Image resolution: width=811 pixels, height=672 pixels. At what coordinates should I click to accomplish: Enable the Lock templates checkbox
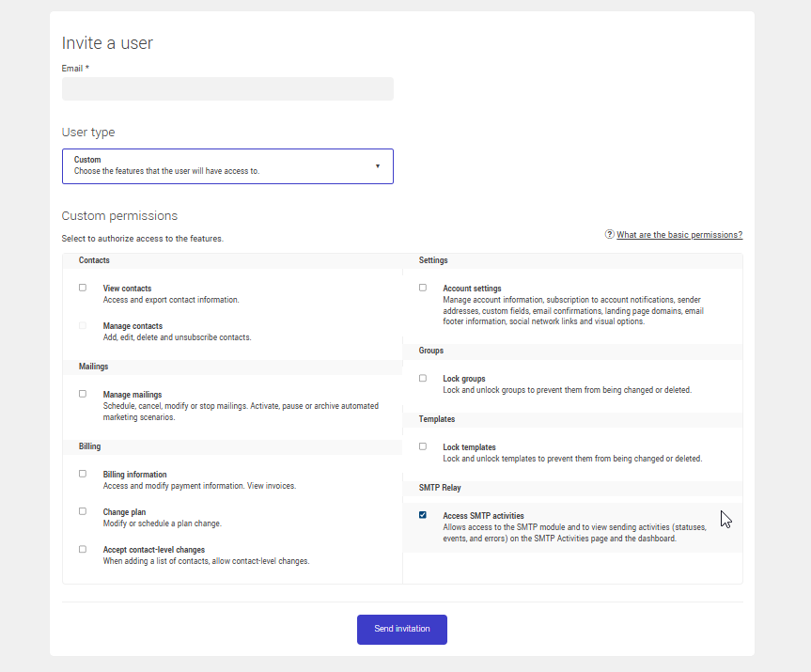[423, 446]
